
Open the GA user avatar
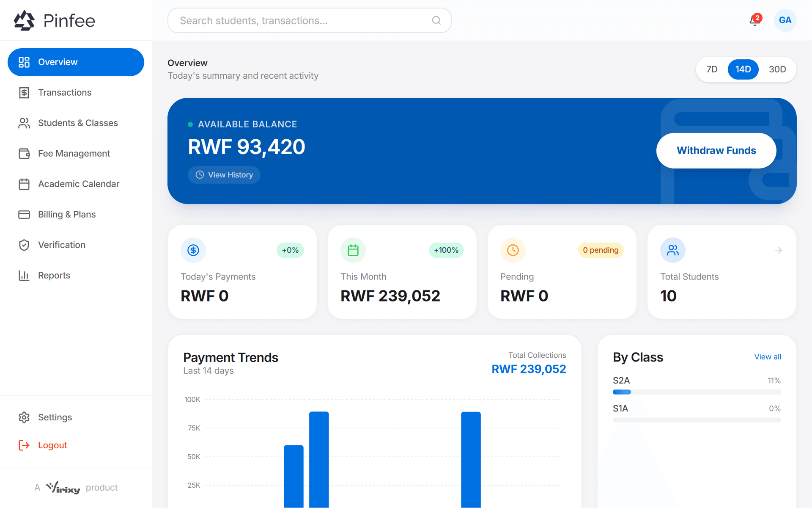tap(785, 20)
